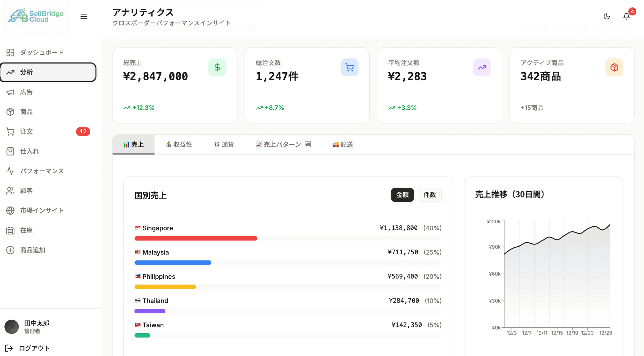This screenshot has height=356, width=644.
Task: Click the ログアウト button
Action: pyautogui.click(x=34, y=348)
